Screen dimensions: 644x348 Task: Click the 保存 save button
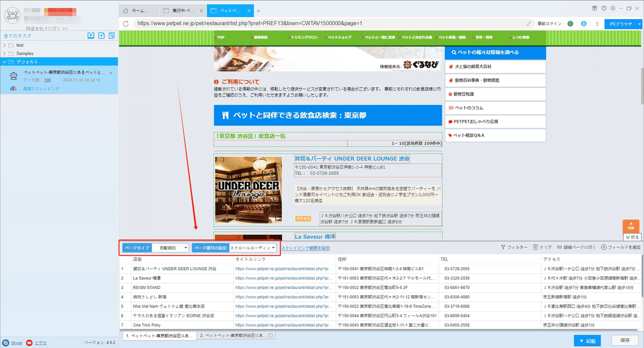click(625, 340)
